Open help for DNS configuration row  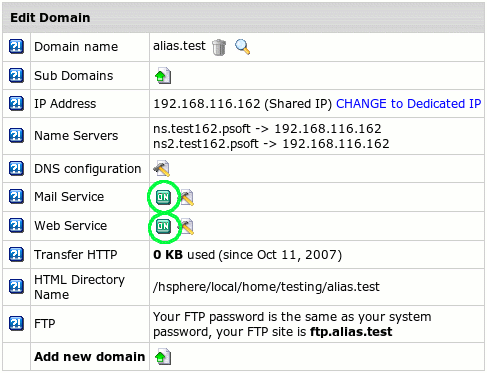16,168
